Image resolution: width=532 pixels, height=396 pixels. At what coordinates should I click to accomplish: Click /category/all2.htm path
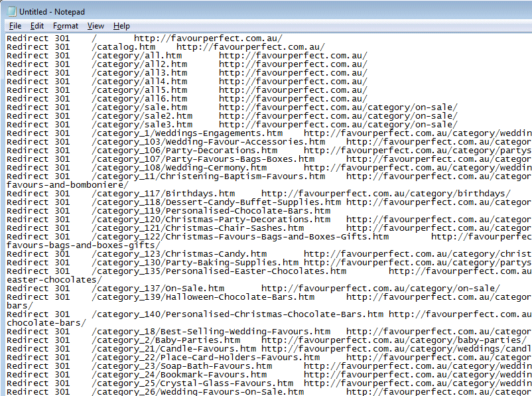(x=139, y=64)
